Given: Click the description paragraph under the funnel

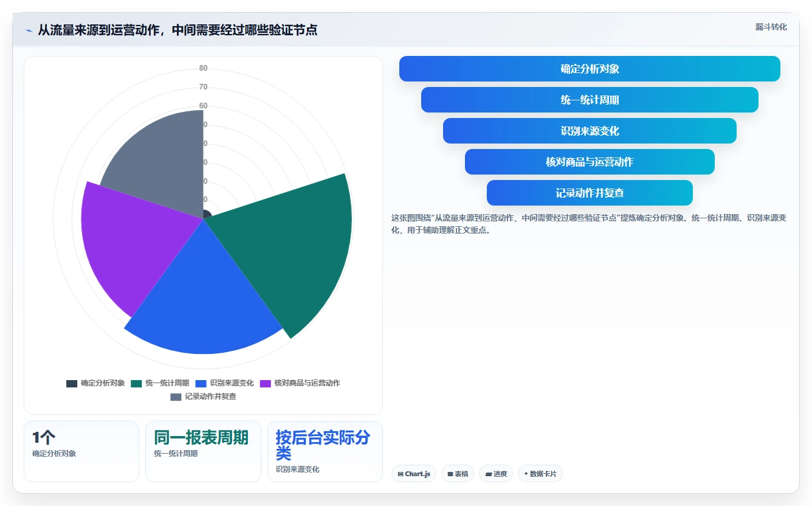Looking at the screenshot, I should click(589, 224).
